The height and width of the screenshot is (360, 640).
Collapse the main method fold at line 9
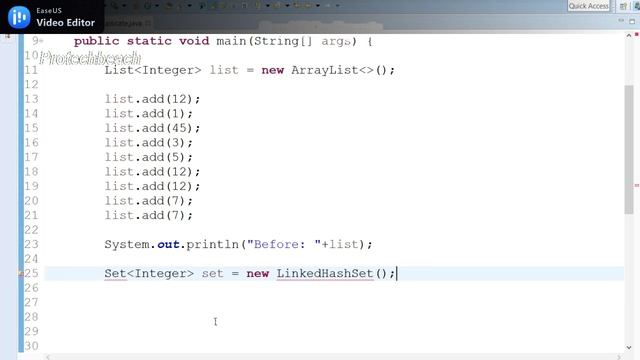41,41
